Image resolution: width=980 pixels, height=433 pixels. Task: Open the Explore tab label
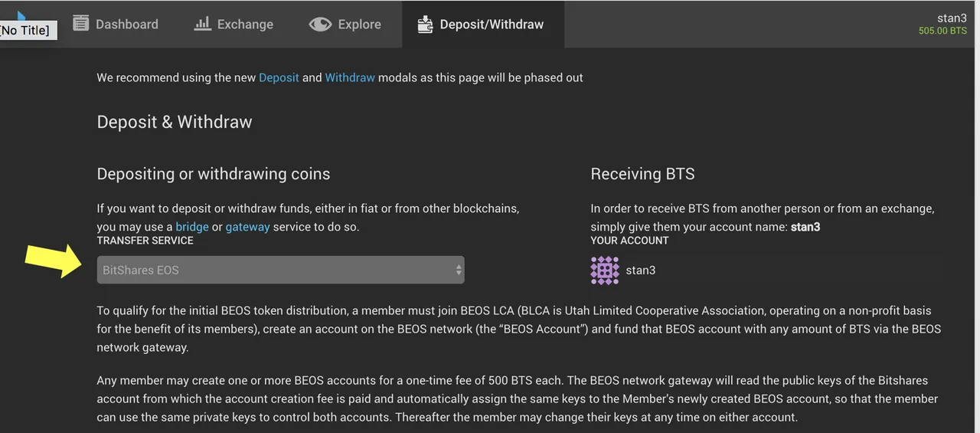point(359,25)
